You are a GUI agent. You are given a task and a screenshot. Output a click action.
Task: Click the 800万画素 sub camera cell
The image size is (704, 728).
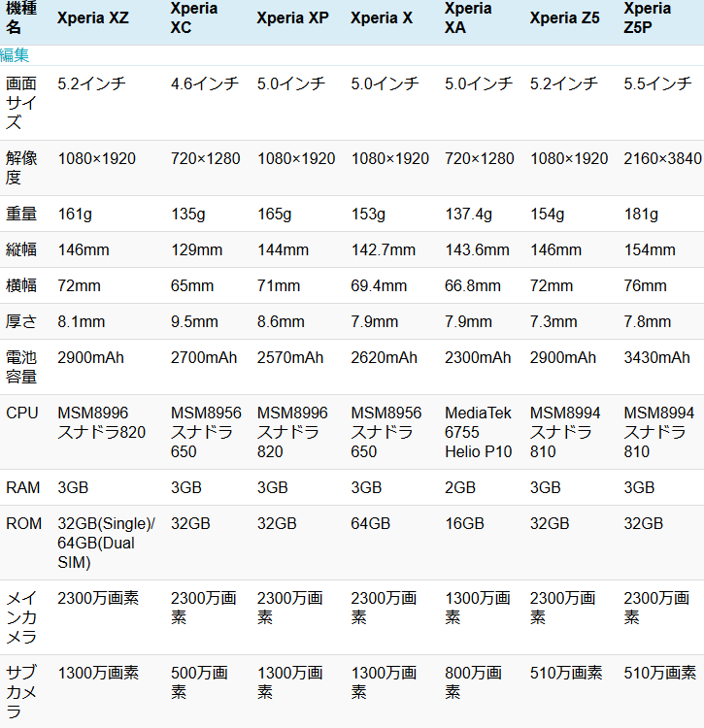tap(473, 682)
